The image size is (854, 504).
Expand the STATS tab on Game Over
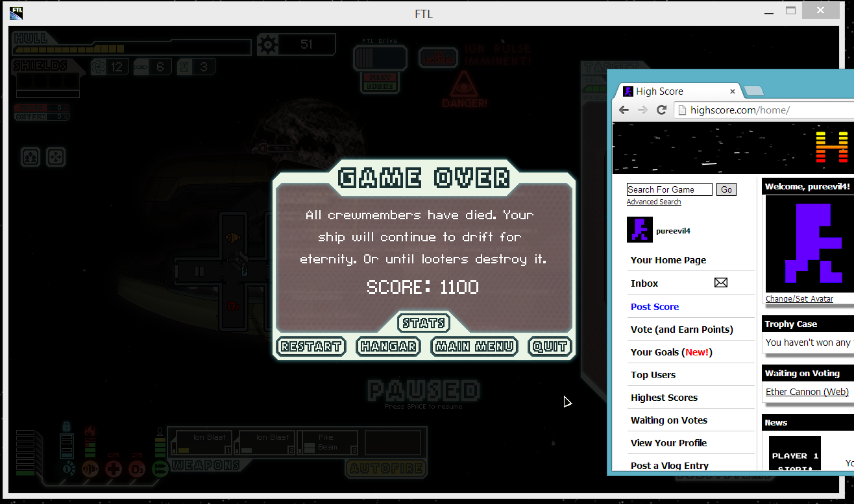click(424, 323)
